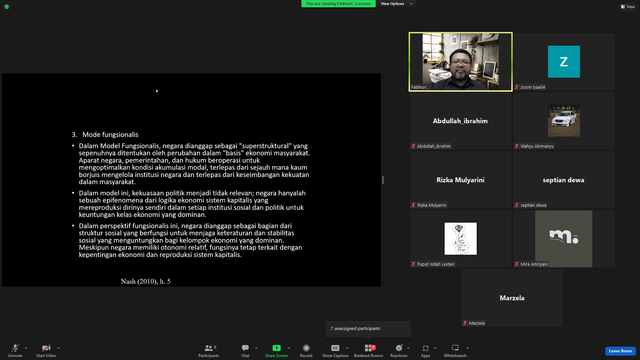The image size is (640, 360).
Task: Toggle Start Video camera icon
Action: (46, 348)
